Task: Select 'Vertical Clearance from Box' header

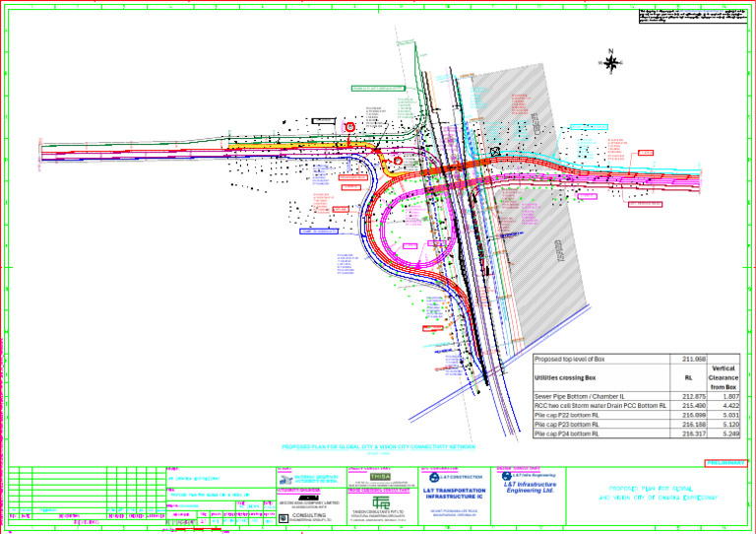Action: click(x=724, y=377)
